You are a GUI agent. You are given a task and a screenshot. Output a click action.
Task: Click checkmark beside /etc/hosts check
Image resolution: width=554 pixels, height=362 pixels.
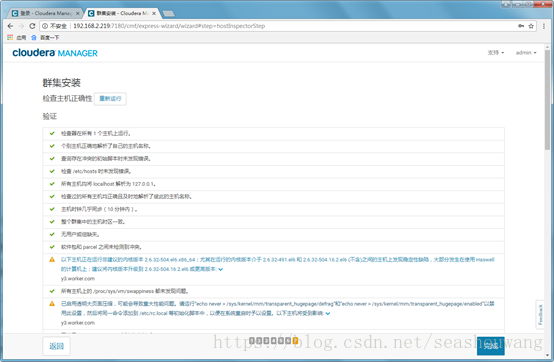click(x=52, y=171)
